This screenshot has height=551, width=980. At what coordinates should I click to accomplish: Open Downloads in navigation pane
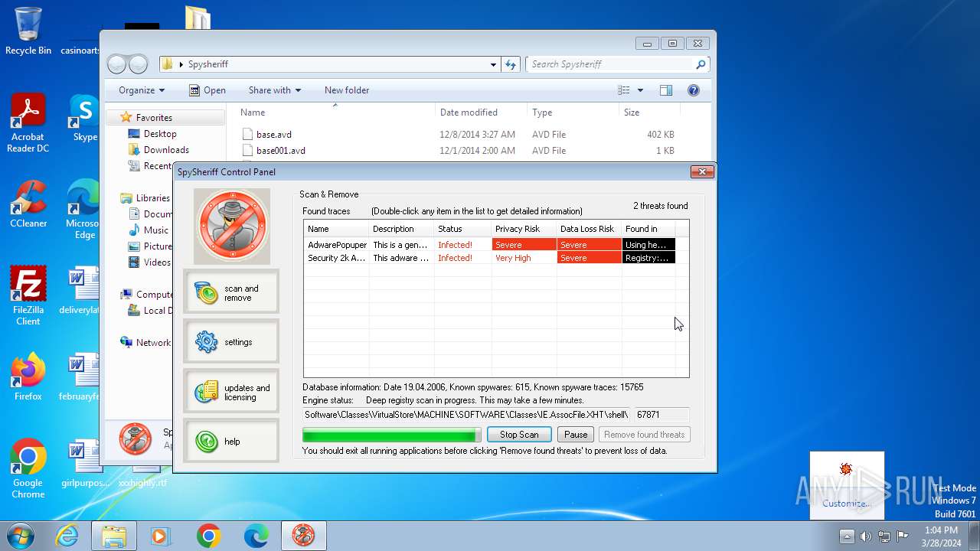pos(166,150)
